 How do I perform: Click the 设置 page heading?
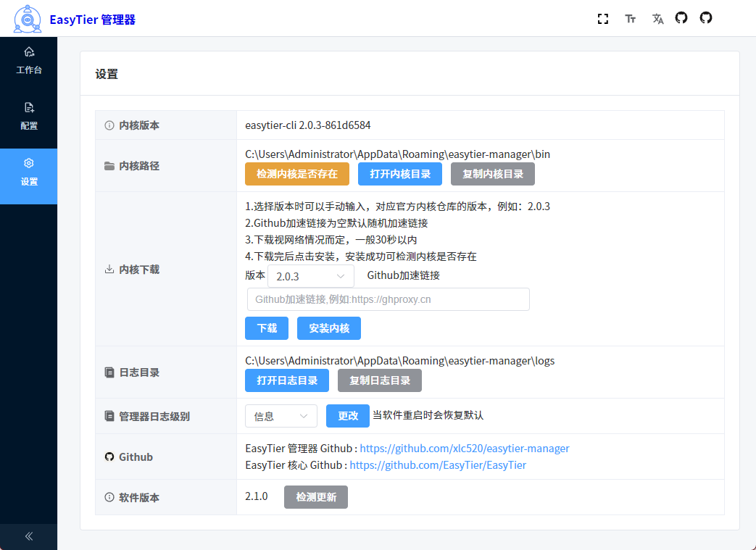pos(107,74)
